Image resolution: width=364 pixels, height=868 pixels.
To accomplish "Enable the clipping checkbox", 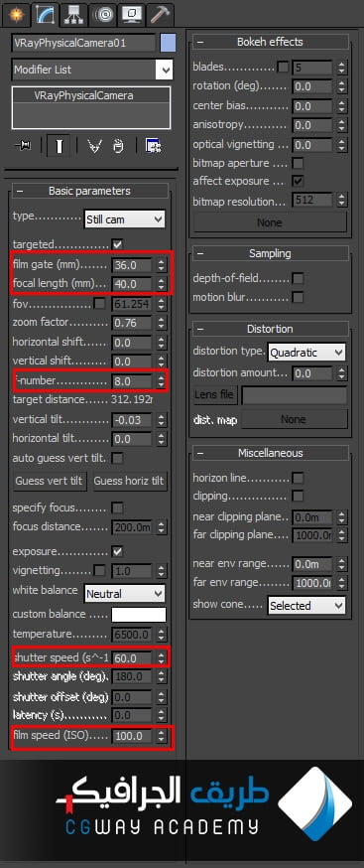I will click(x=298, y=496).
